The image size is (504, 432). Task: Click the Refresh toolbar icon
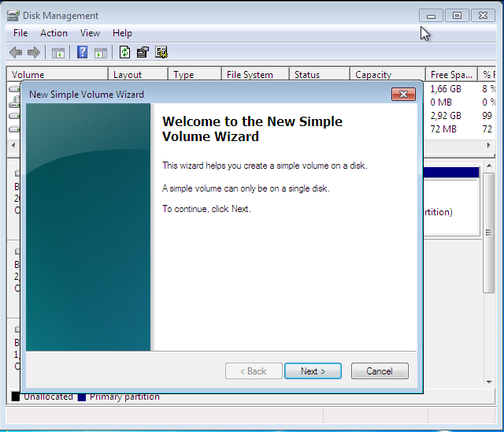point(124,53)
